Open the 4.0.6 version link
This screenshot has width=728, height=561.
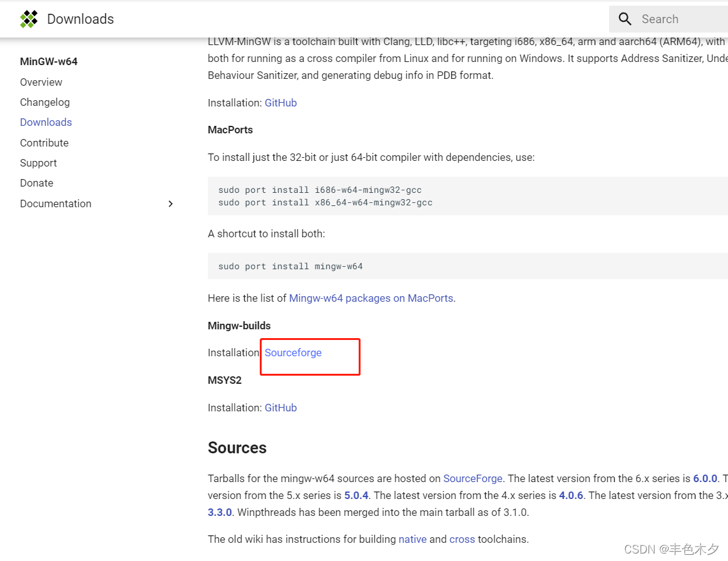click(x=571, y=495)
